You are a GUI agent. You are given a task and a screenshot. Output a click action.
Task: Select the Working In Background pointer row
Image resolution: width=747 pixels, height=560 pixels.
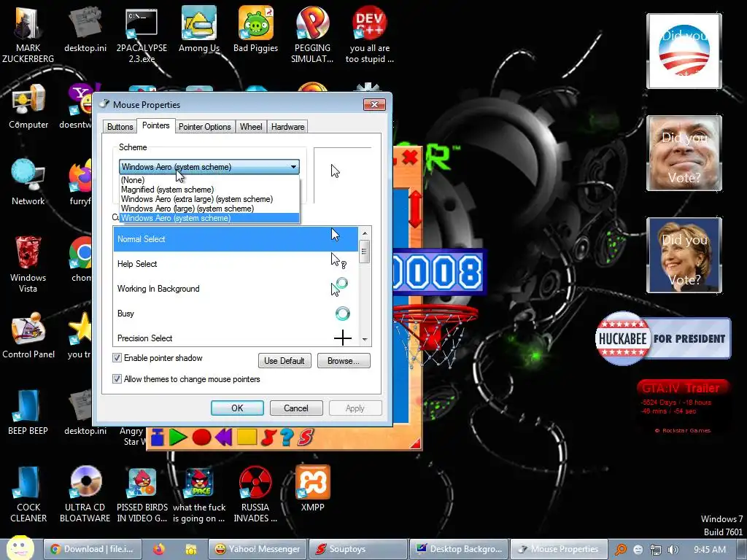click(x=236, y=289)
